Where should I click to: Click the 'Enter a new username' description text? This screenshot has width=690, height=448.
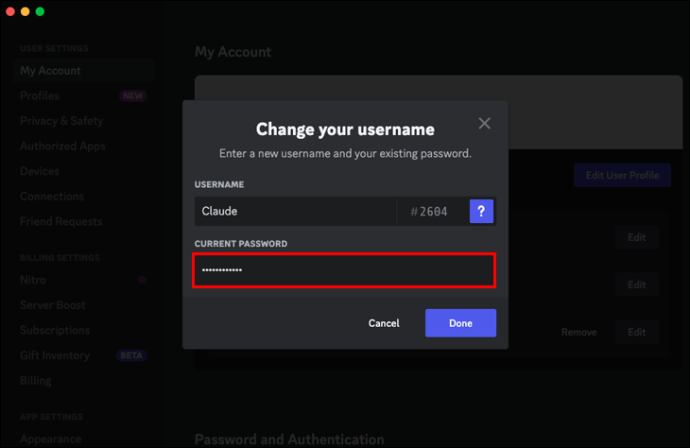pos(345,154)
